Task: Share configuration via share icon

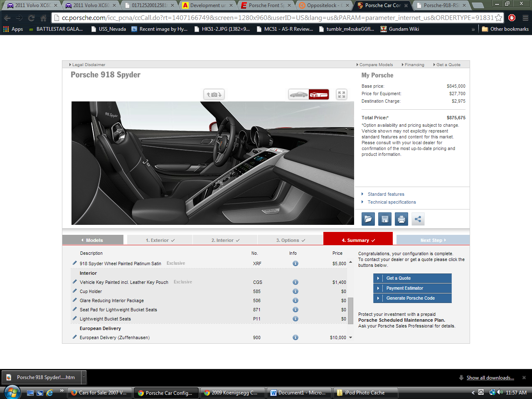Action: tap(418, 219)
